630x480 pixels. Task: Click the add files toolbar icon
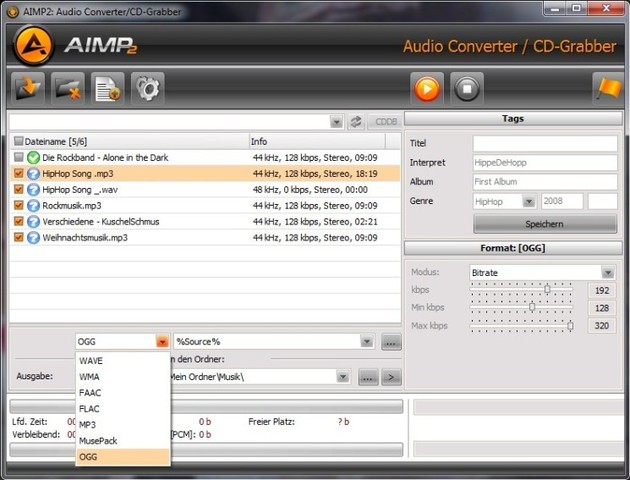[x=28, y=88]
